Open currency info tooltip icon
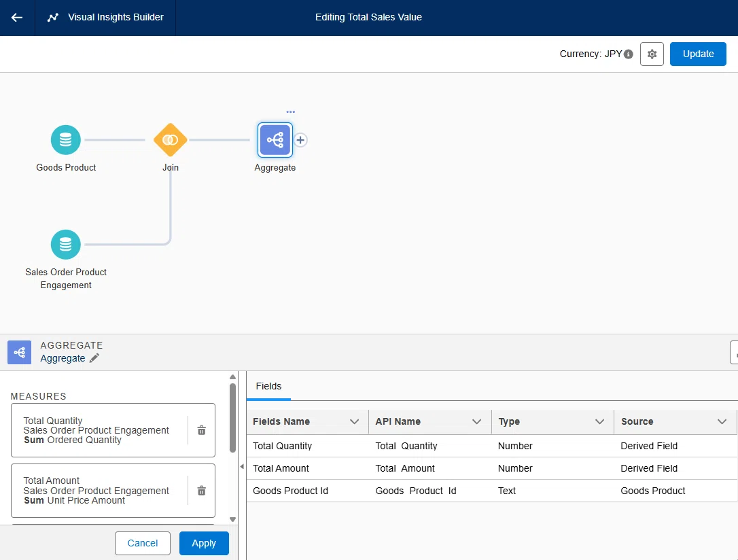 coord(629,54)
